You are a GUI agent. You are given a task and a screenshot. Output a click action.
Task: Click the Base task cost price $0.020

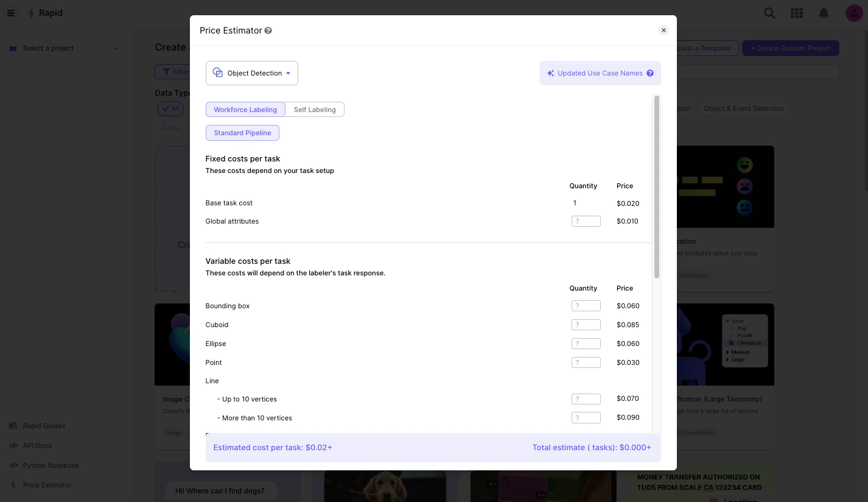628,203
